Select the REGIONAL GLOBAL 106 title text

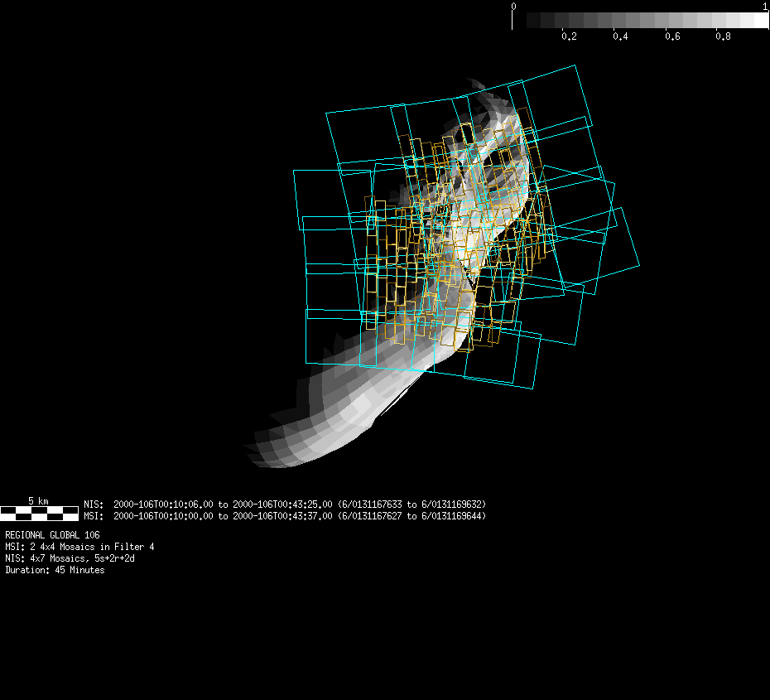[52, 535]
